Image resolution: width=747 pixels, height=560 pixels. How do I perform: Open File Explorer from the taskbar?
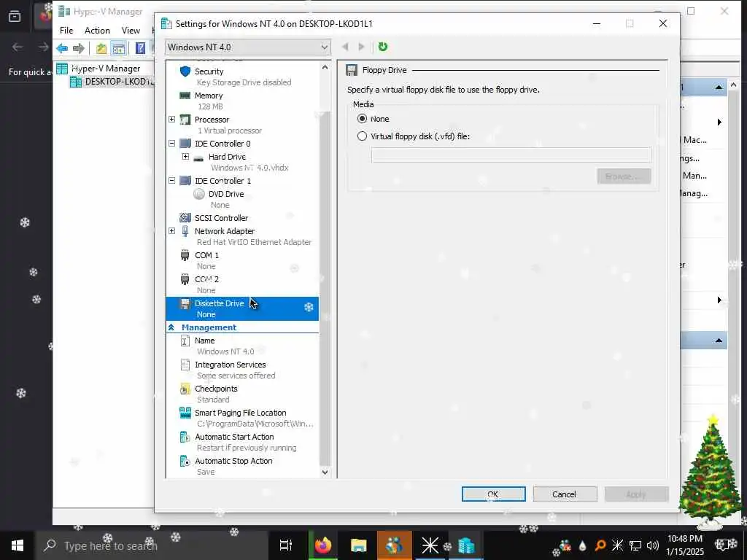point(358,545)
